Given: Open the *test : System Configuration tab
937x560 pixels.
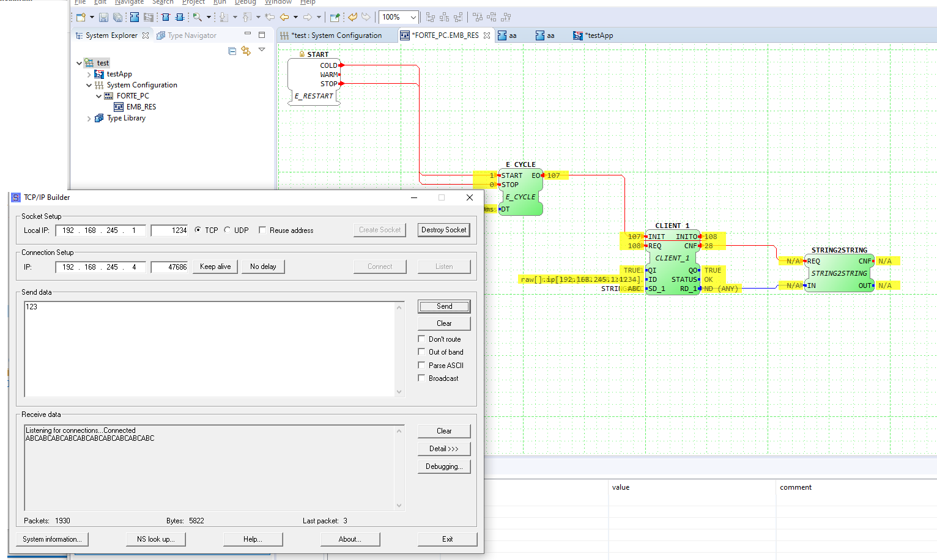Looking at the screenshot, I should tap(331, 35).
